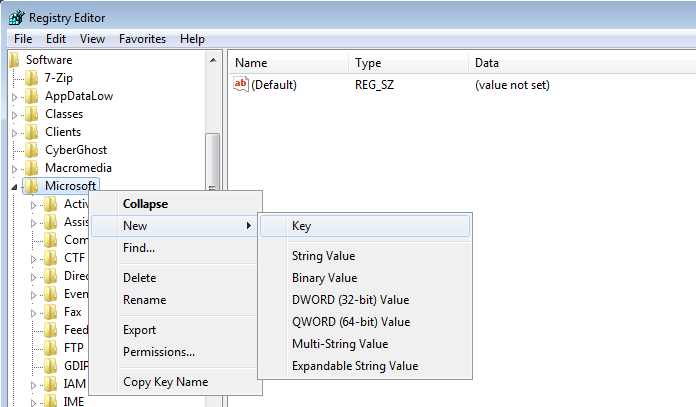Click the Software folder icon
696x407 pixels.
coord(14,60)
